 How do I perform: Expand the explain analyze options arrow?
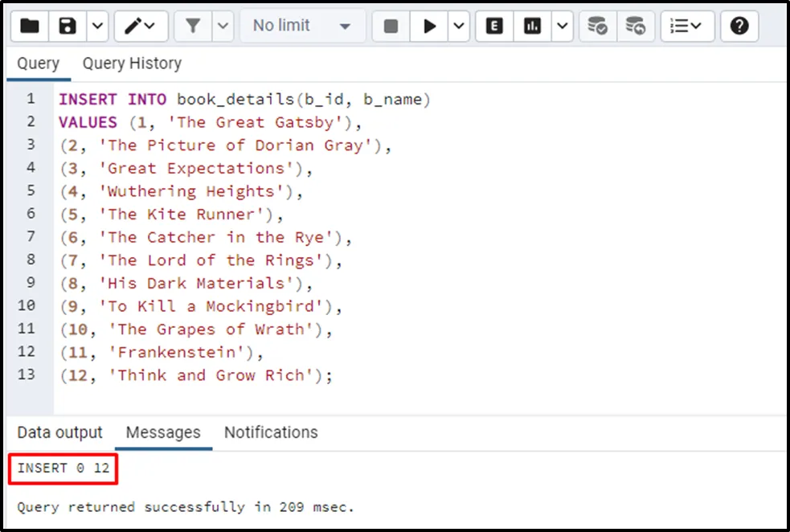pos(561,27)
